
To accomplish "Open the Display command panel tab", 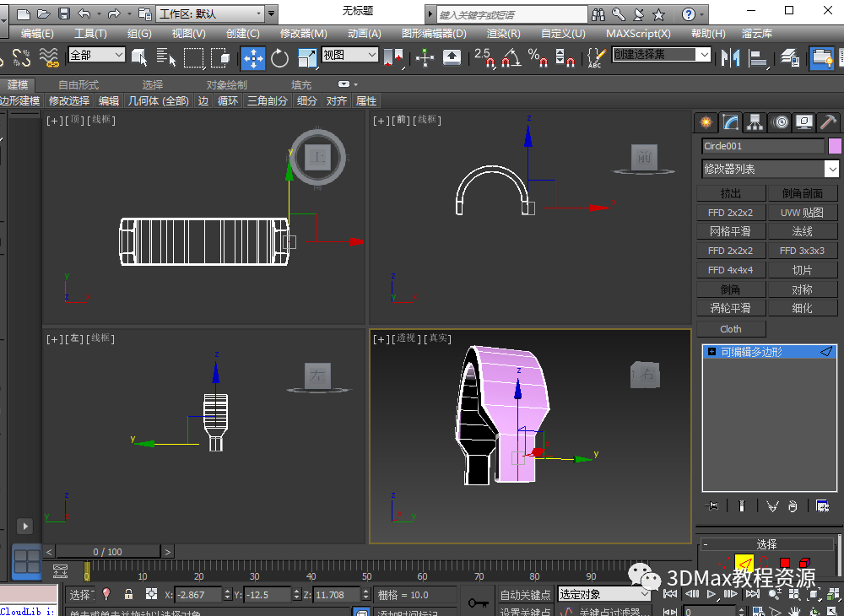I will tap(803, 122).
